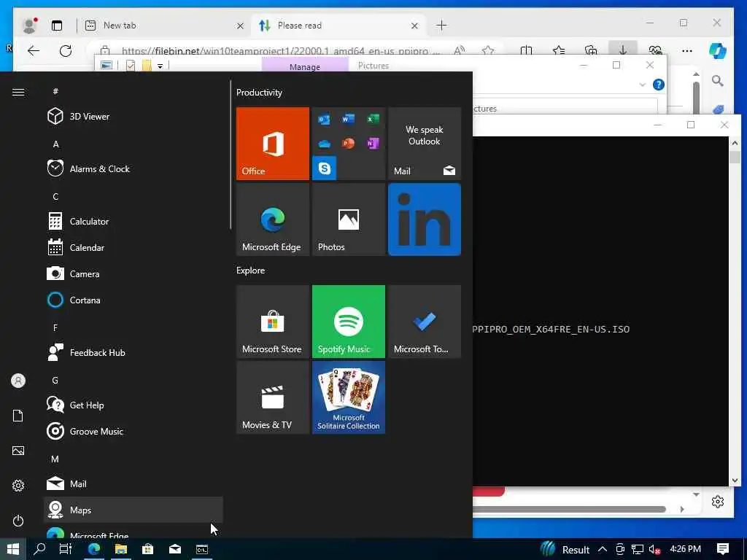Open Mail from the taskbar
The width and height of the screenshot is (747, 560).
click(x=175, y=549)
